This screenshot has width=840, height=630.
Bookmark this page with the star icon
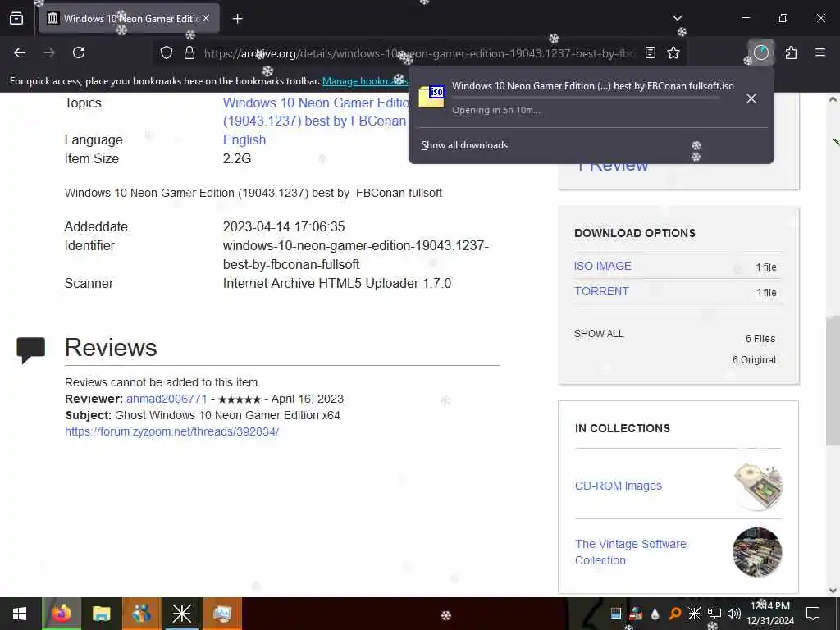(673, 52)
